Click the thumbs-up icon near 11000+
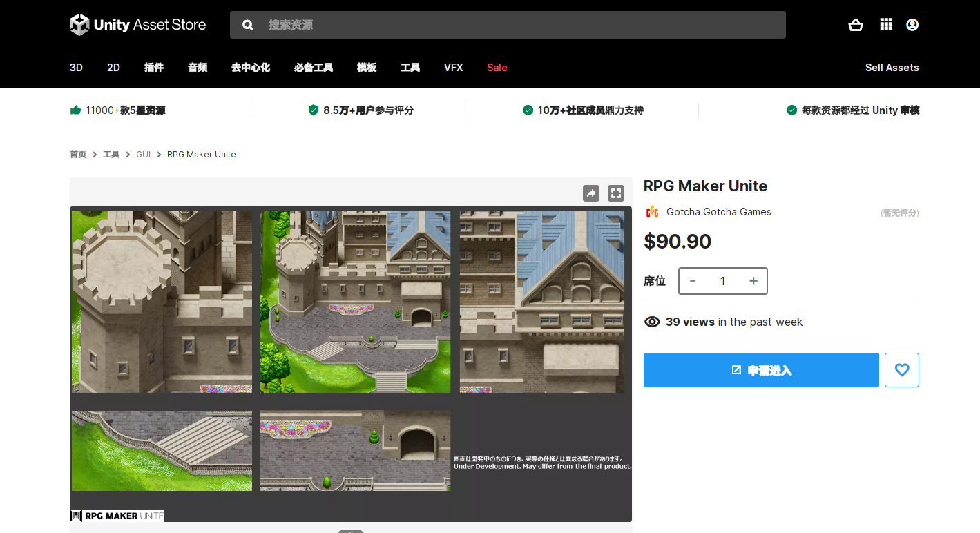 pos(75,110)
